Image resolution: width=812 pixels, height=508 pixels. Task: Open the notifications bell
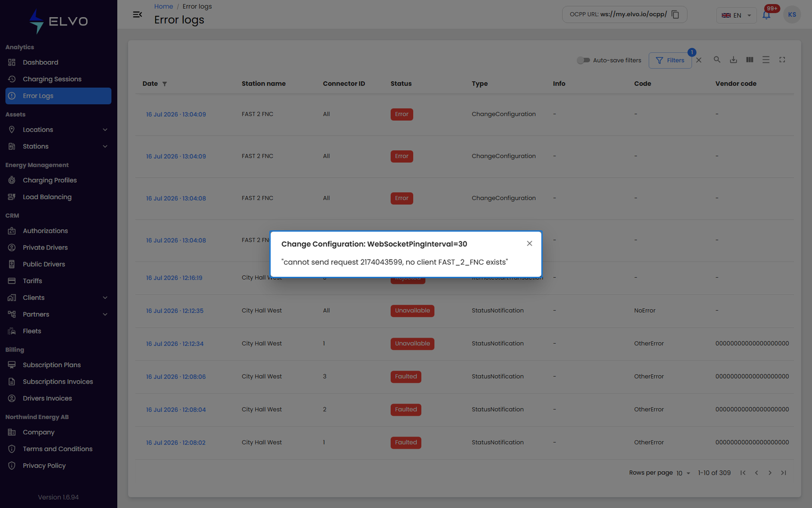coord(766,15)
